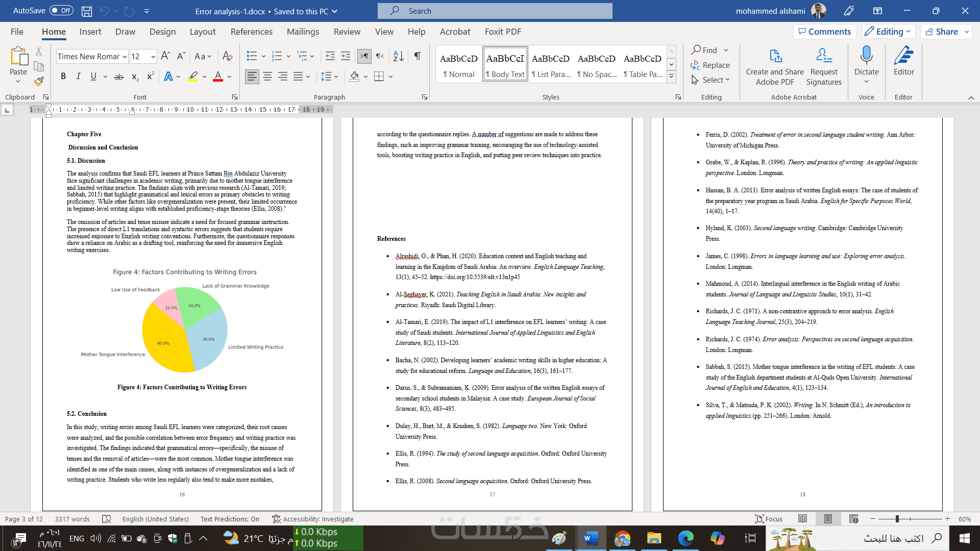Screen dimensions: 980x551
Task: Click the Editor pen icon
Action: tap(903, 56)
